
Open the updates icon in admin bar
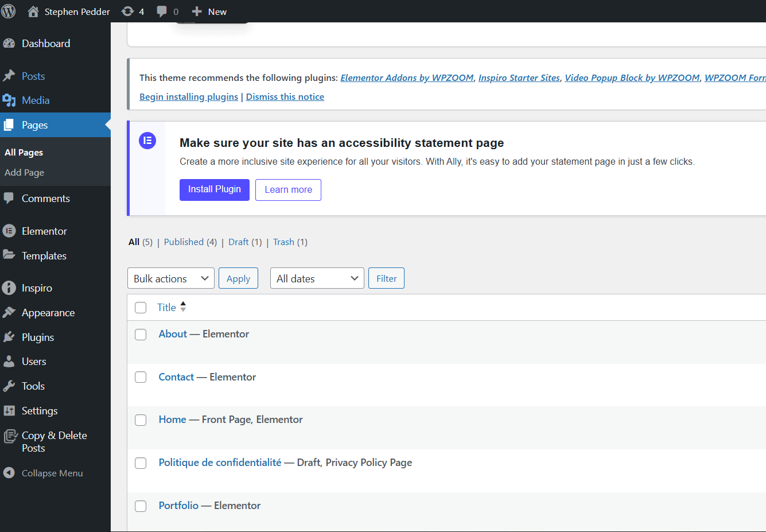click(128, 11)
